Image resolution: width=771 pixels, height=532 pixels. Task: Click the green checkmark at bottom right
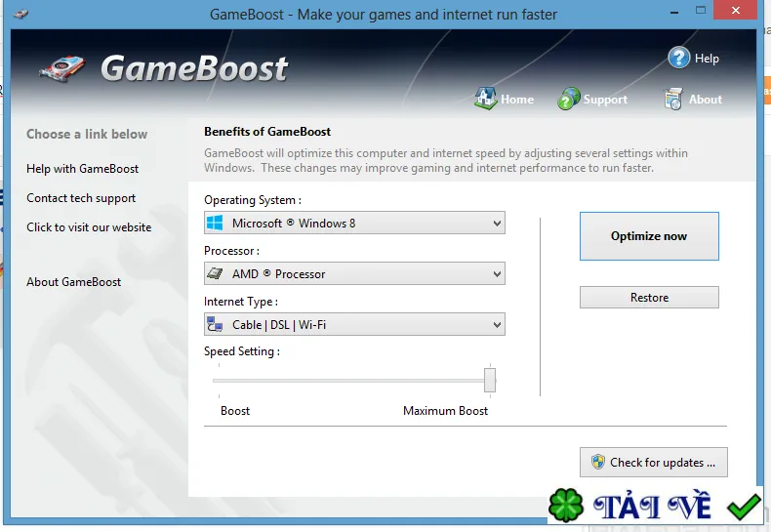tap(744, 507)
